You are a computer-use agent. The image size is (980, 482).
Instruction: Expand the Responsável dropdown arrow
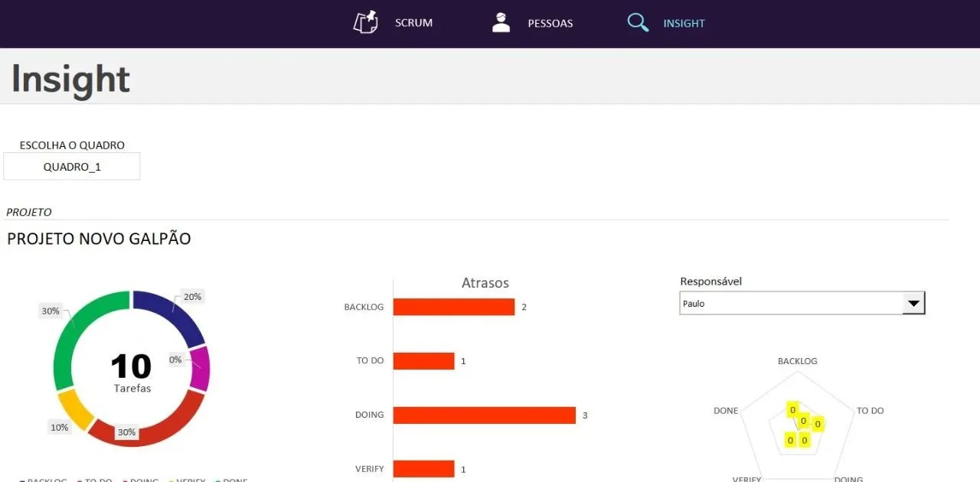tap(913, 304)
